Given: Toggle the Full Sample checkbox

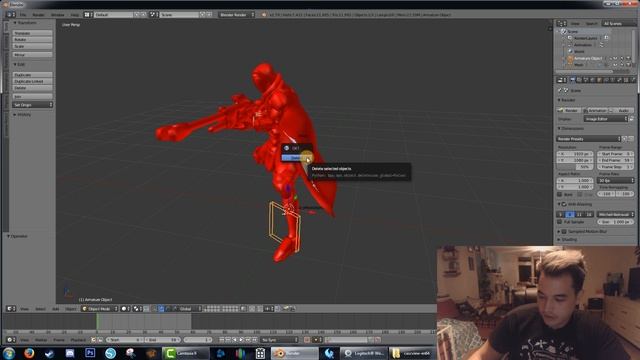Looking at the screenshot, I should coord(560,222).
